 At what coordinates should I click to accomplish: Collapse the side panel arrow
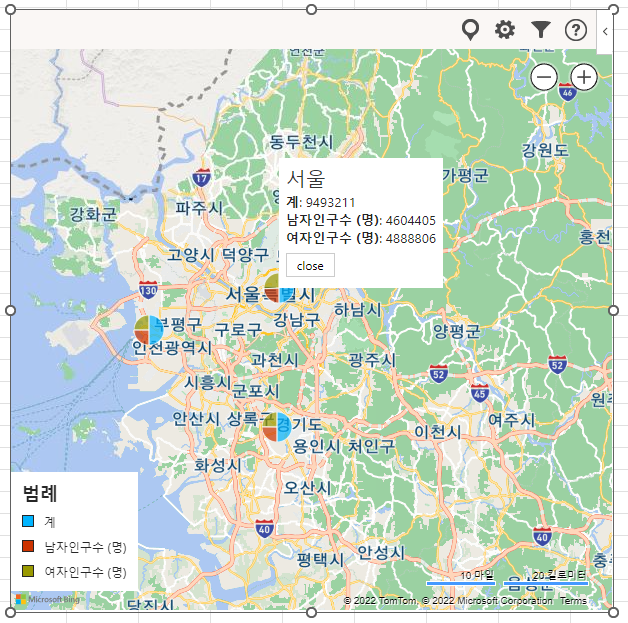coord(605,31)
